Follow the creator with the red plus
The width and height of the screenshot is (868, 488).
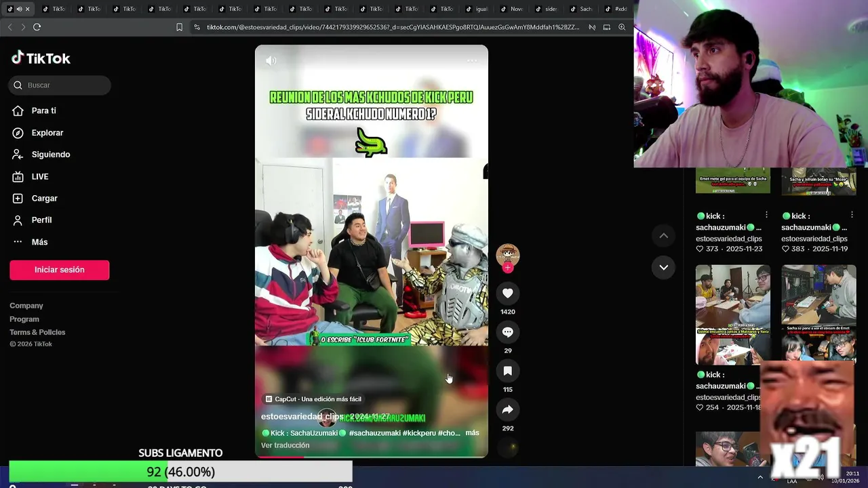[x=508, y=268]
